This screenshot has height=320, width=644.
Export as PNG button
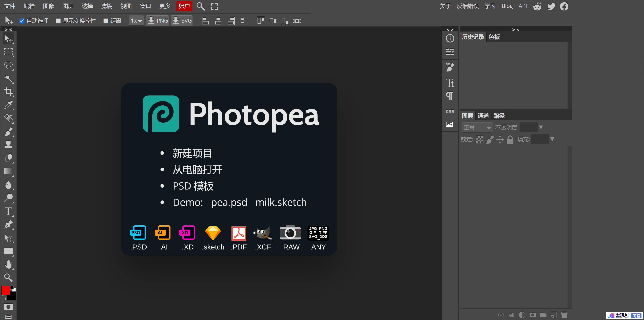pos(157,21)
